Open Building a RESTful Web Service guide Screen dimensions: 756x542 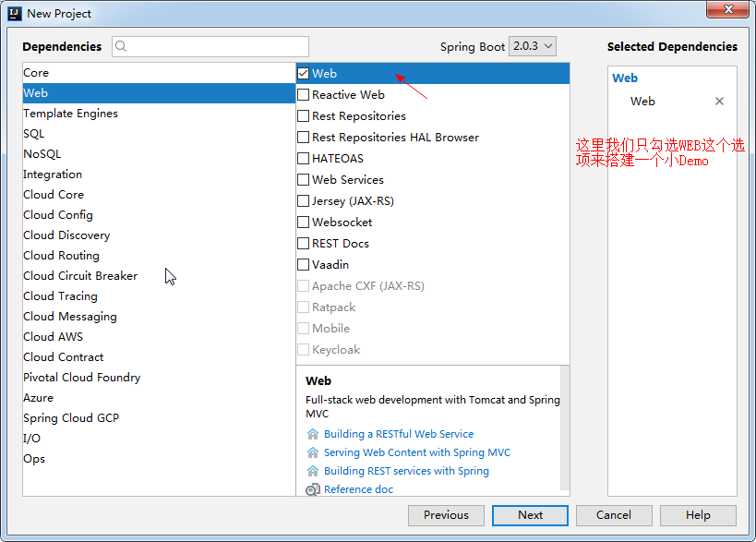pos(399,434)
